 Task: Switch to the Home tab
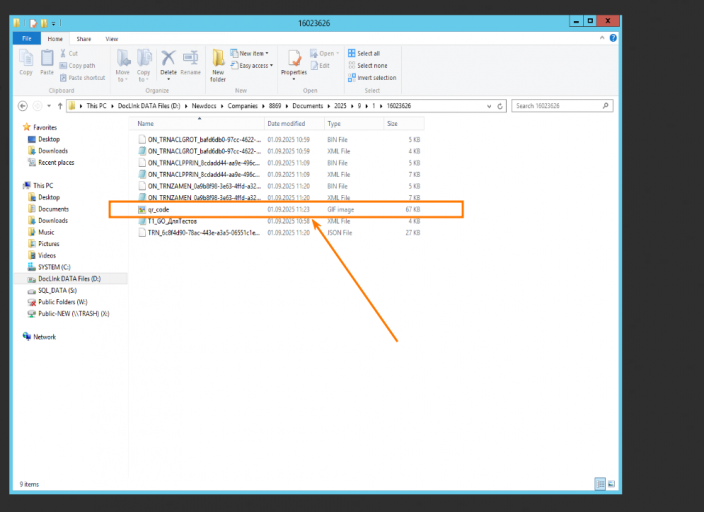coord(55,39)
